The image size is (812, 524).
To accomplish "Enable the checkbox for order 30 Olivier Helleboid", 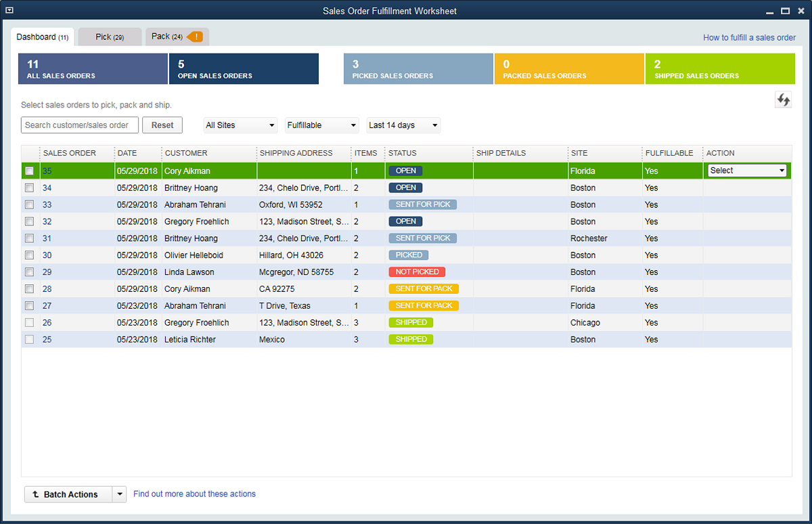I will pyautogui.click(x=29, y=255).
